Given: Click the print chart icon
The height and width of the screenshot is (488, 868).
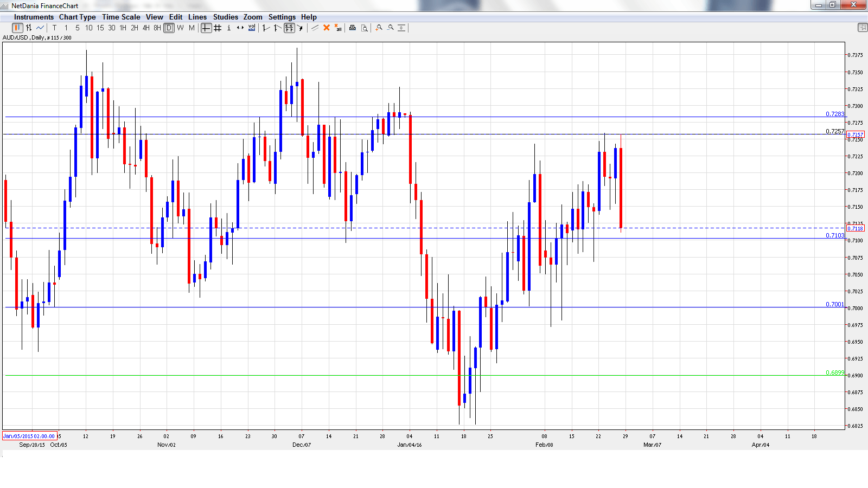Looking at the screenshot, I should [x=352, y=28].
